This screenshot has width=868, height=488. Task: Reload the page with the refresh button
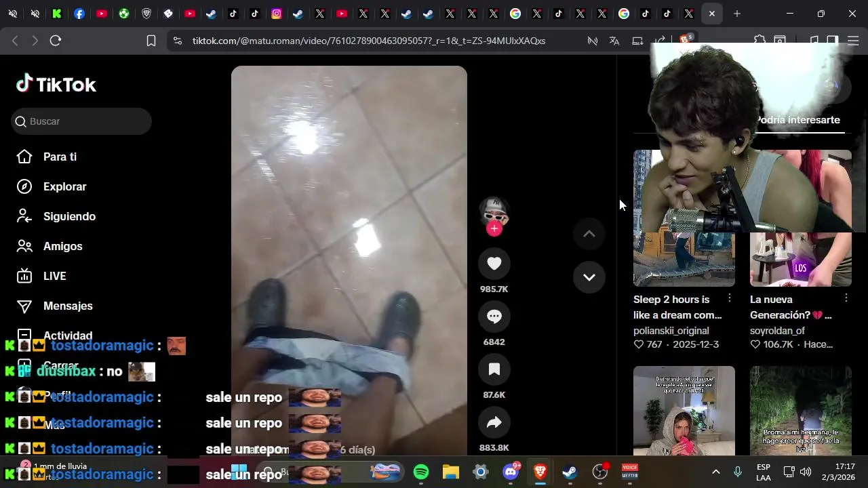[56, 41]
